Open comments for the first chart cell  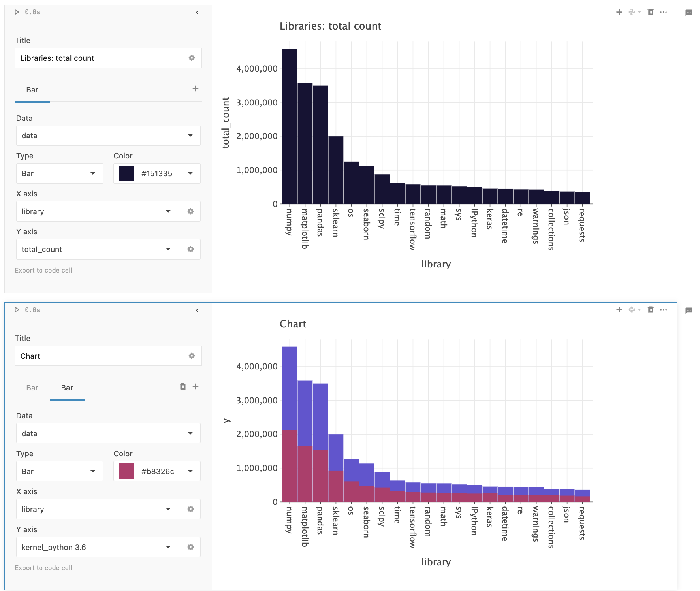point(689,13)
